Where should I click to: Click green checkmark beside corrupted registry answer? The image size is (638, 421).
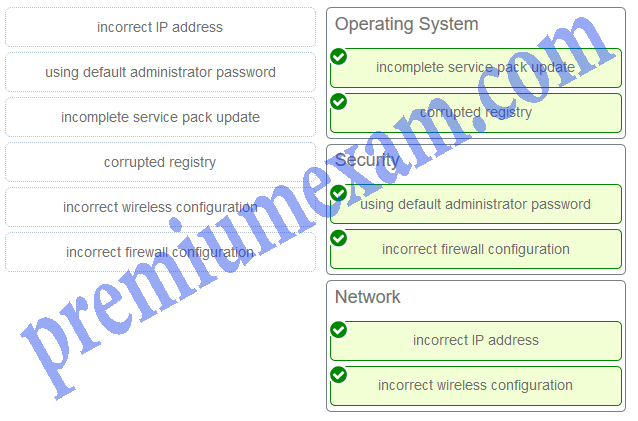(x=339, y=102)
